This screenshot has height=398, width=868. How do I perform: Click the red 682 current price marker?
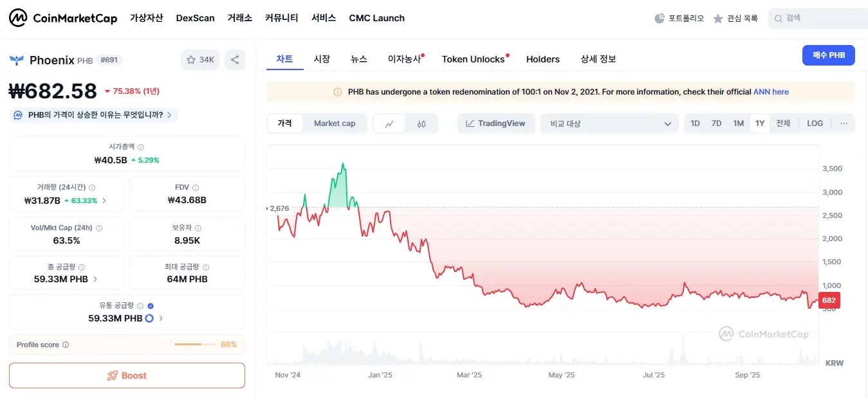[829, 300]
